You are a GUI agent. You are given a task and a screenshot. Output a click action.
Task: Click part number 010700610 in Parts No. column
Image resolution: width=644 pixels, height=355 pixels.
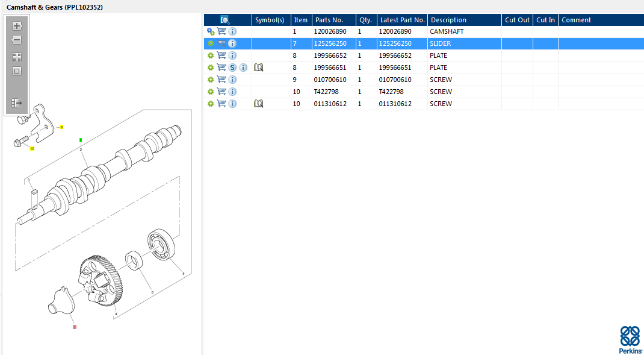pyautogui.click(x=329, y=80)
